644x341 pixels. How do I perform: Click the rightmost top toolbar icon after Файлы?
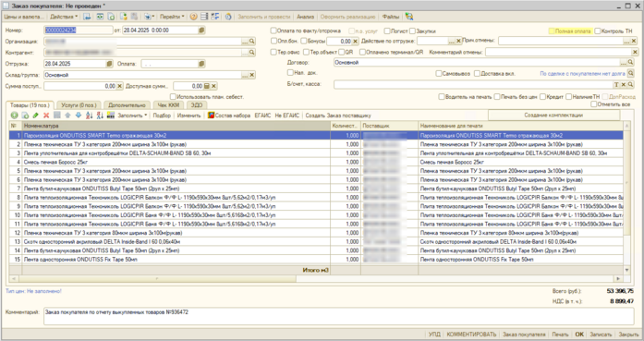click(x=409, y=17)
